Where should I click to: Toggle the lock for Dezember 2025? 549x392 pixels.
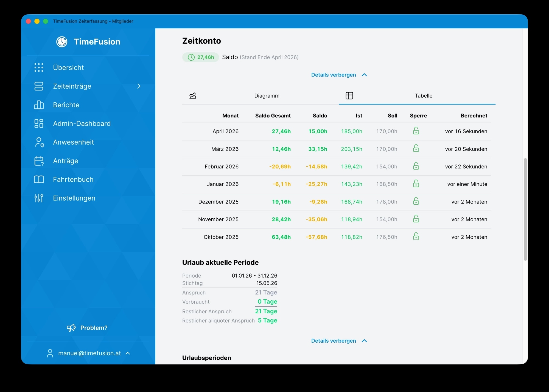click(416, 201)
